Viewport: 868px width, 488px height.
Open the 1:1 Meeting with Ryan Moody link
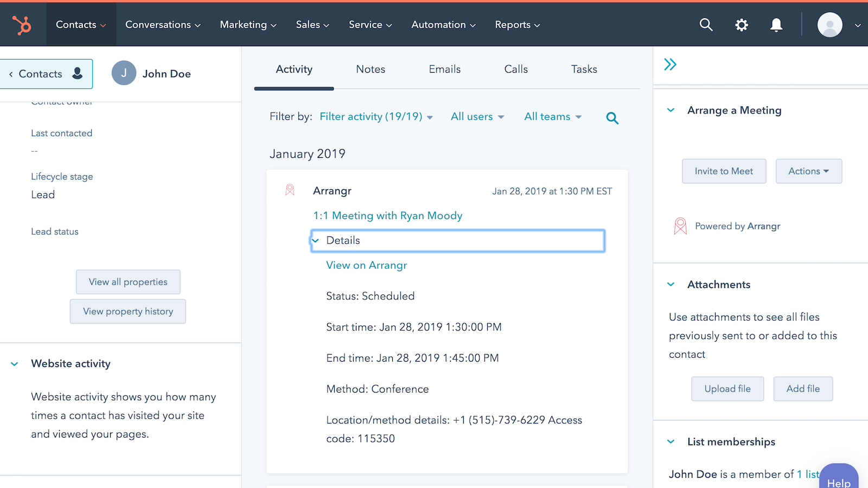(387, 215)
